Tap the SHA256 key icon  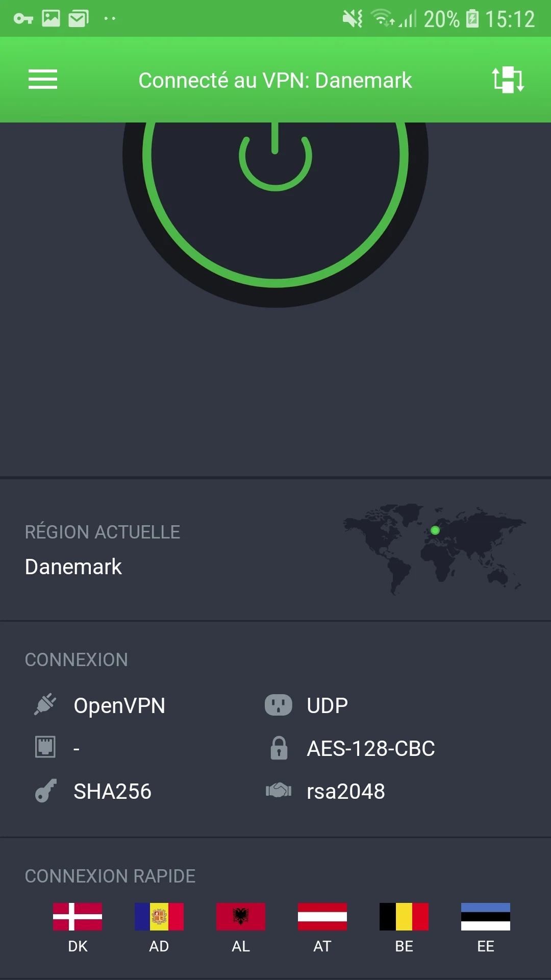point(45,791)
